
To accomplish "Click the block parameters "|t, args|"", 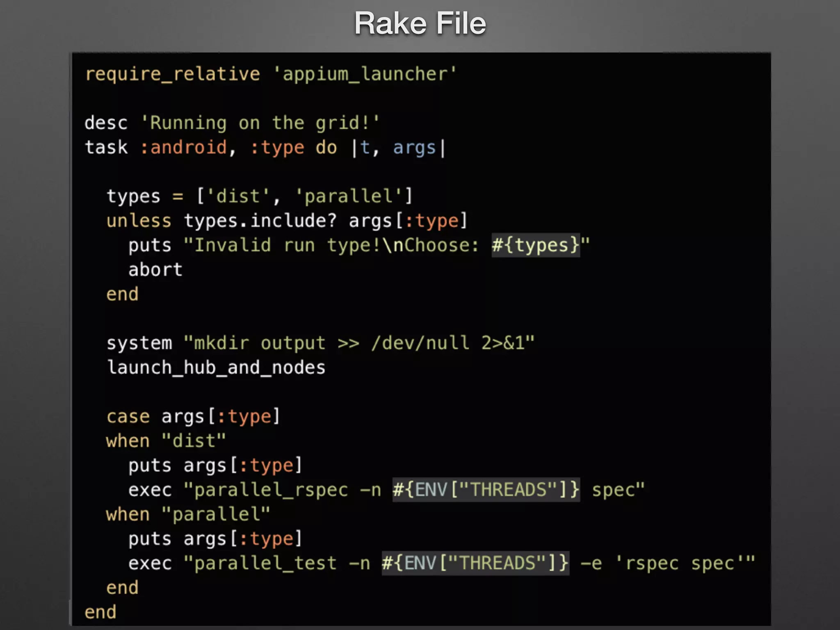I will (398, 148).
